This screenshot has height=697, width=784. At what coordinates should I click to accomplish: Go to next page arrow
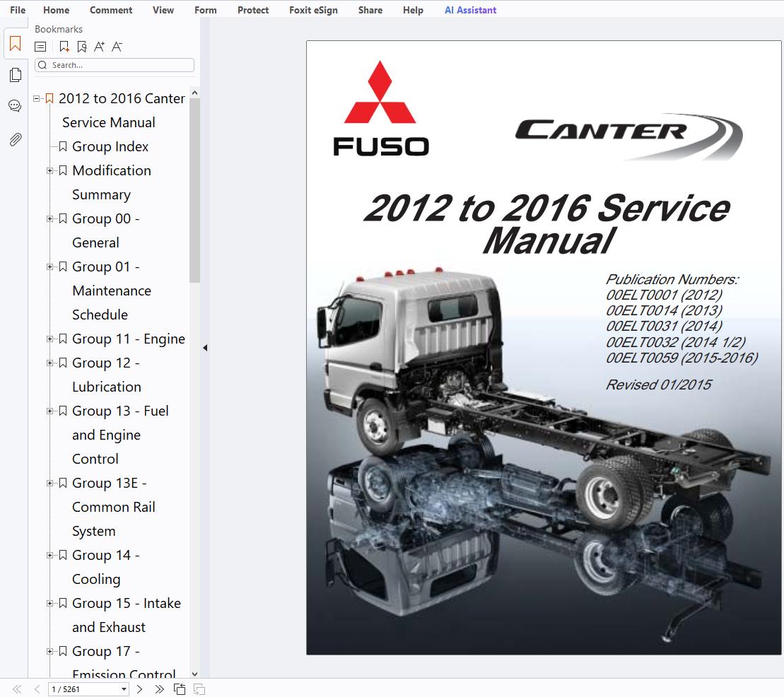click(x=139, y=689)
